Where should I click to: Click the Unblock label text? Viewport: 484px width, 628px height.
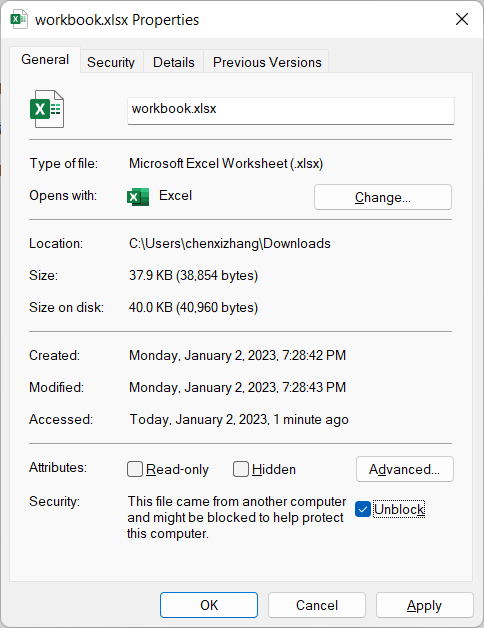pyautogui.click(x=399, y=509)
